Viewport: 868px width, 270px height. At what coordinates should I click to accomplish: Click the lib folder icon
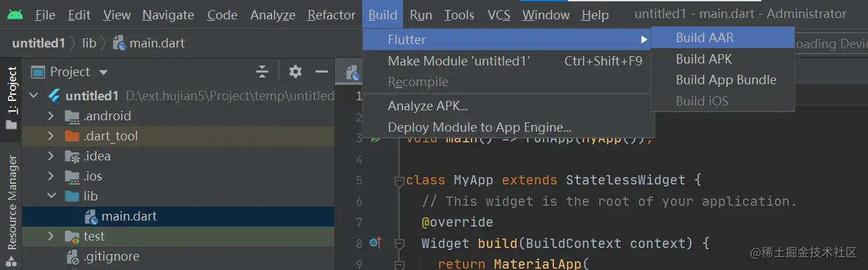[x=72, y=196]
